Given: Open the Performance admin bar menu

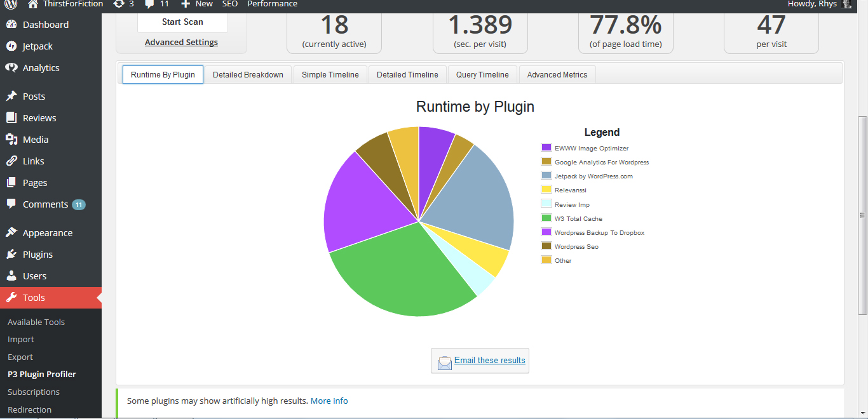Looking at the screenshot, I should coord(273,4).
